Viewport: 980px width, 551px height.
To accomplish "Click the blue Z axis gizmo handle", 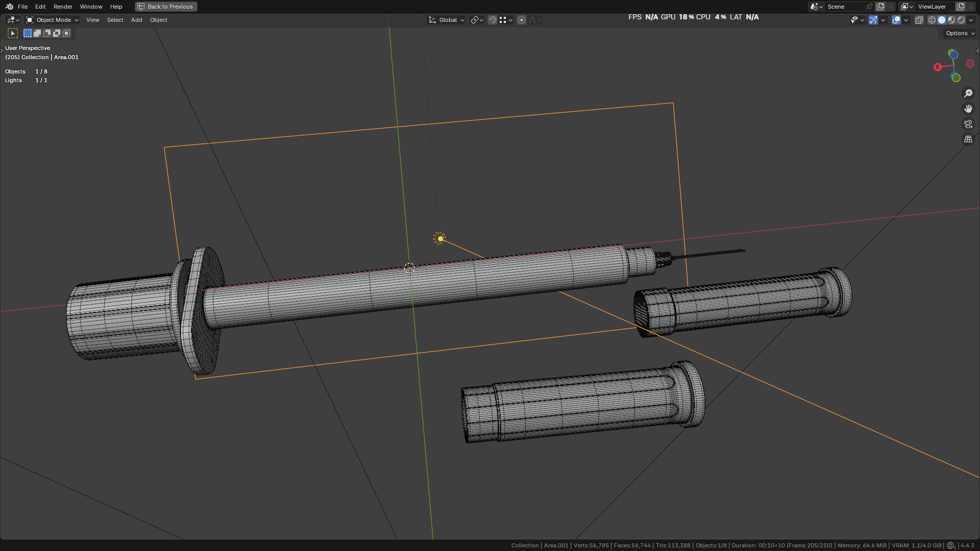I will click(953, 55).
